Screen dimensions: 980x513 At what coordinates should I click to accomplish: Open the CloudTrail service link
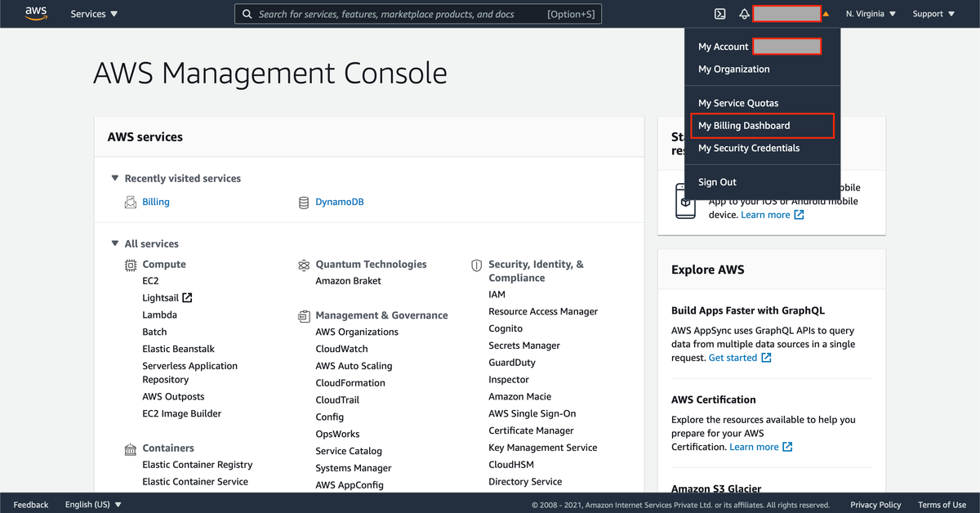coord(337,400)
